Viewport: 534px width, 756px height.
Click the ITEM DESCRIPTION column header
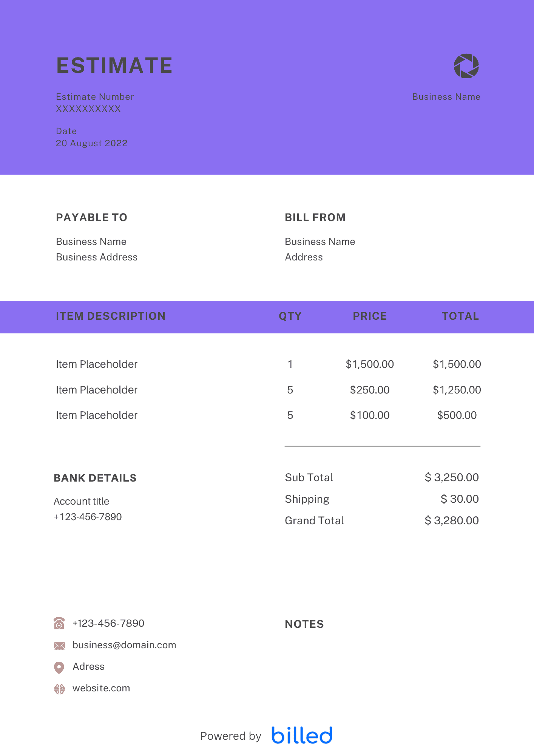(111, 316)
